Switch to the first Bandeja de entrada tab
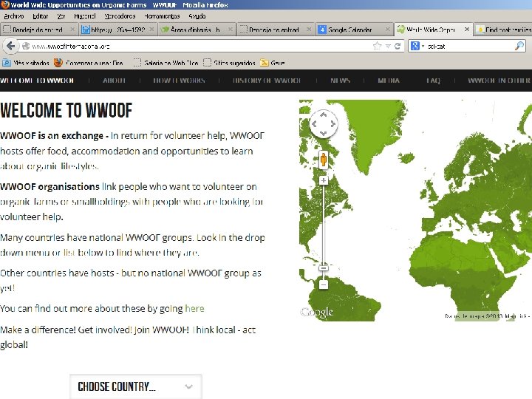The height and width of the screenshot is (399, 532). tap(38, 30)
